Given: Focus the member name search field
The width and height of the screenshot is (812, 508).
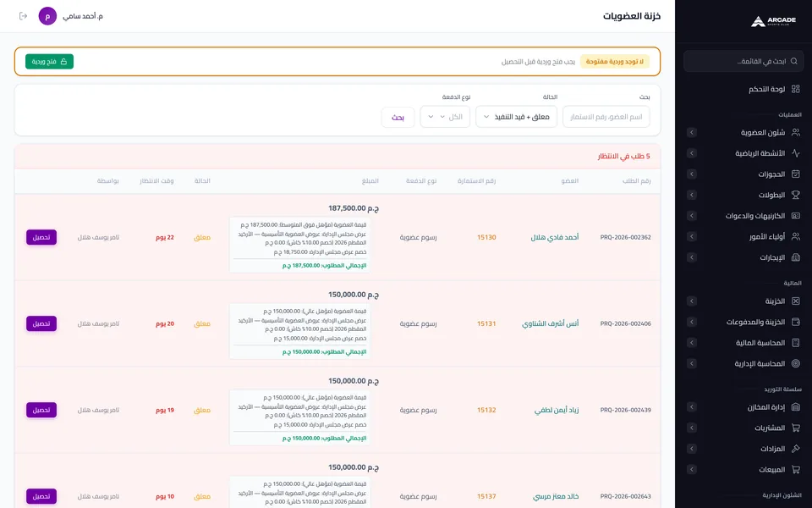Looking at the screenshot, I should [606, 117].
